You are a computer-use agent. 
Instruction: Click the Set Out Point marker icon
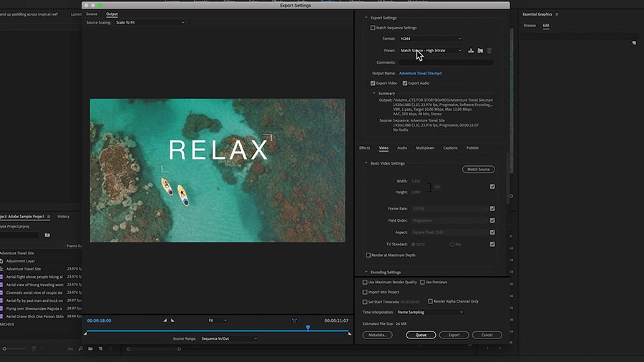[x=172, y=320]
